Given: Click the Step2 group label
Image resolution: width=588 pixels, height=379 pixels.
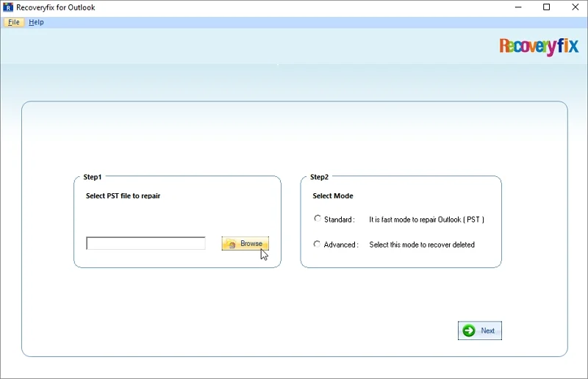Looking at the screenshot, I should point(319,177).
